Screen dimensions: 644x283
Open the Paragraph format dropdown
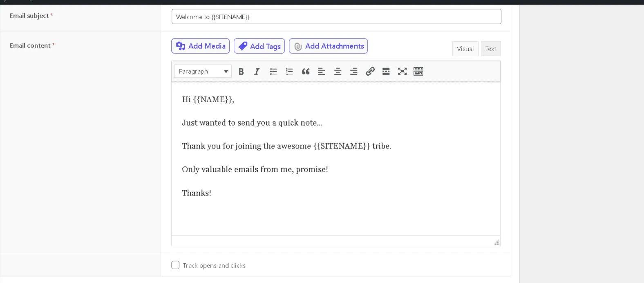[x=203, y=71]
